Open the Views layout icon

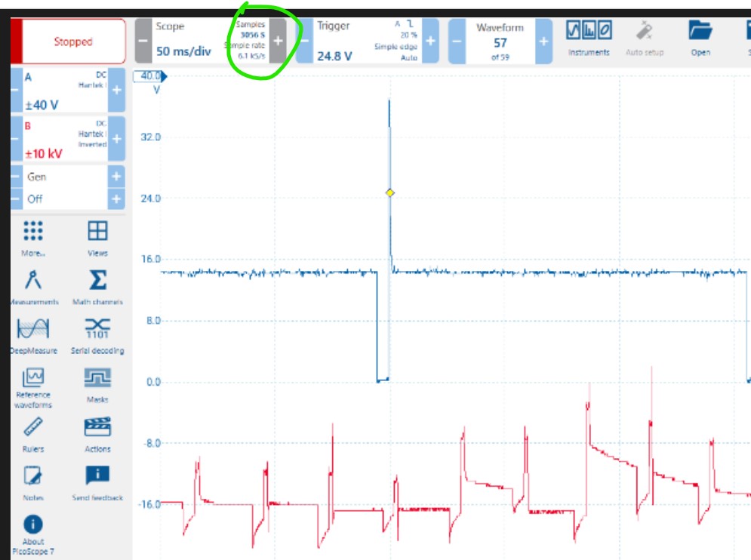(x=97, y=231)
